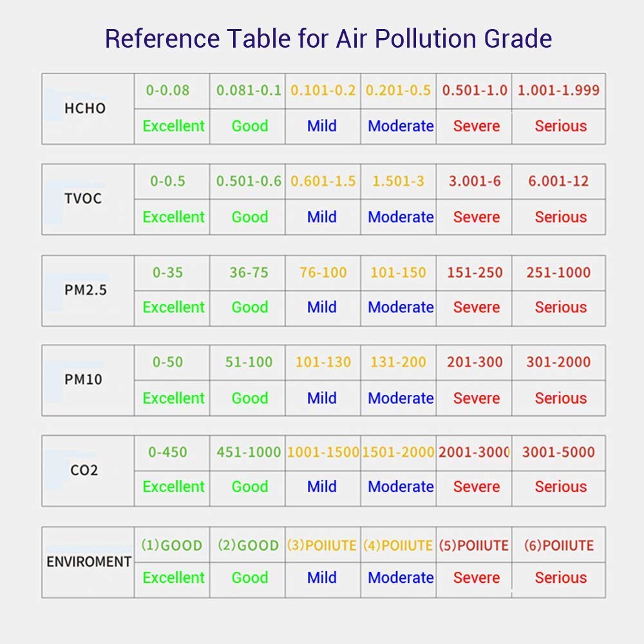Click the PM10 131-200 cell

[398, 362]
